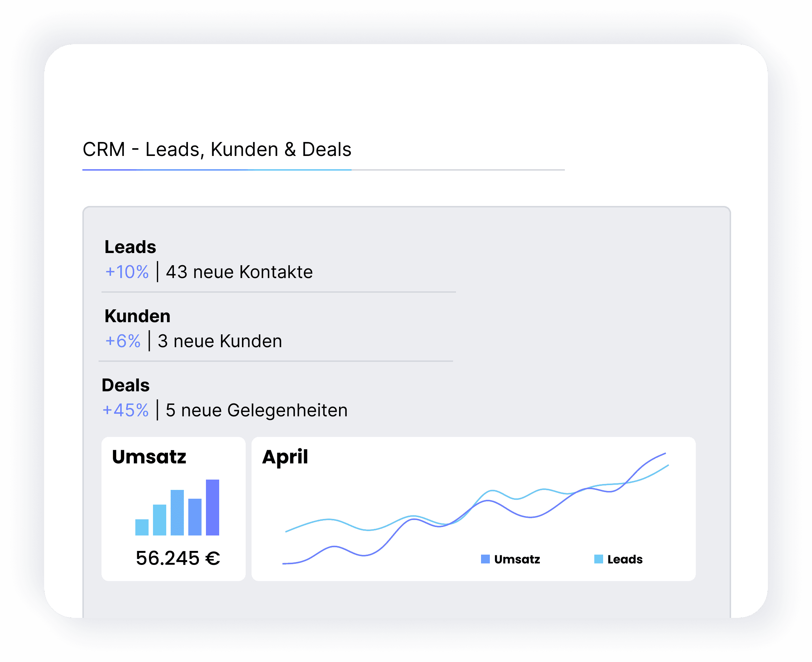
Task: Click the 56.245 € revenue total
Action: pyautogui.click(x=178, y=558)
